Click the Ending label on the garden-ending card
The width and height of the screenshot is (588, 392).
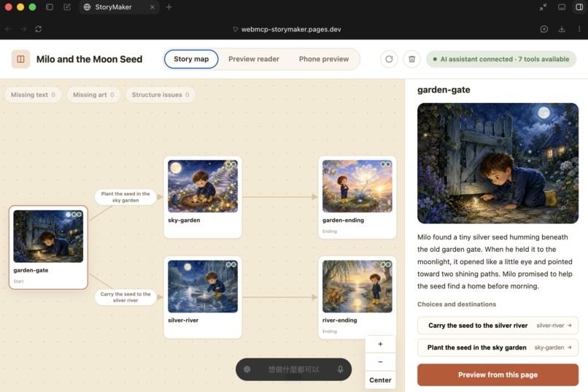(330, 231)
